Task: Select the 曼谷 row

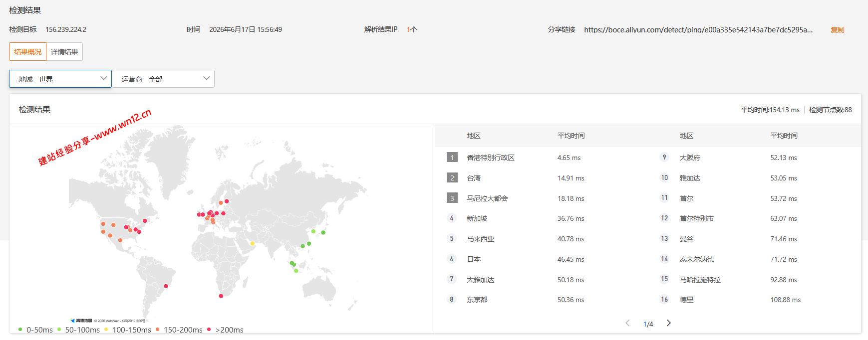Action: [x=755, y=239]
